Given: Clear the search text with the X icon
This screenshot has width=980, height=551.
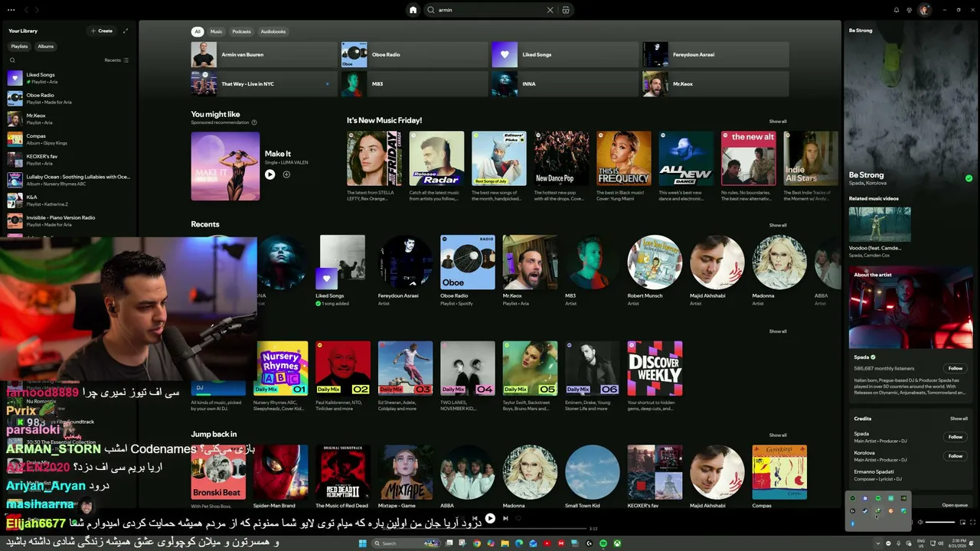Looking at the screenshot, I should [x=550, y=10].
